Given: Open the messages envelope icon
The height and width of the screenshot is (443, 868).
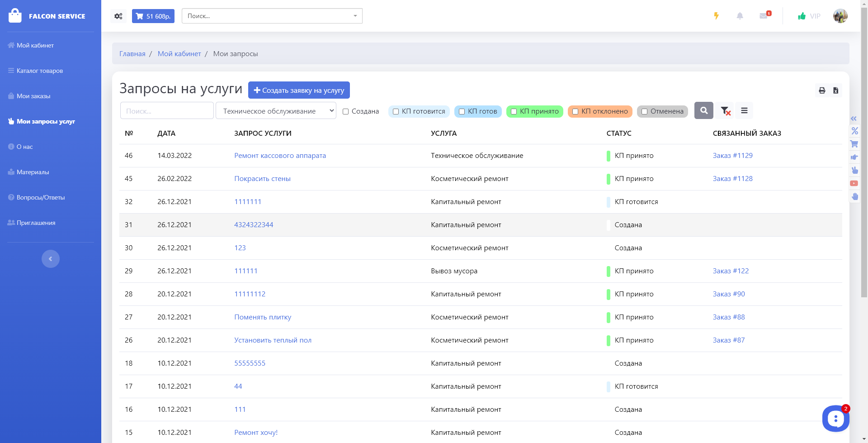Looking at the screenshot, I should pyautogui.click(x=764, y=16).
